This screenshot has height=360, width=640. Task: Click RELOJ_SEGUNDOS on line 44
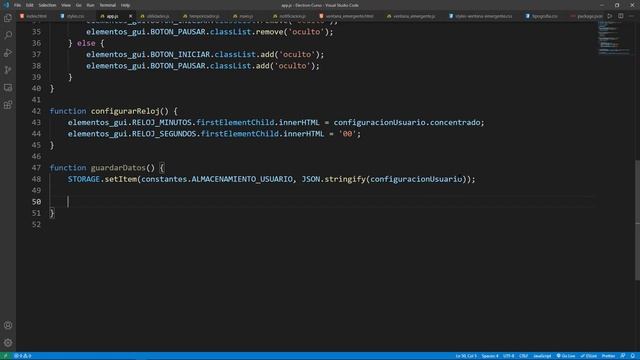click(164, 134)
